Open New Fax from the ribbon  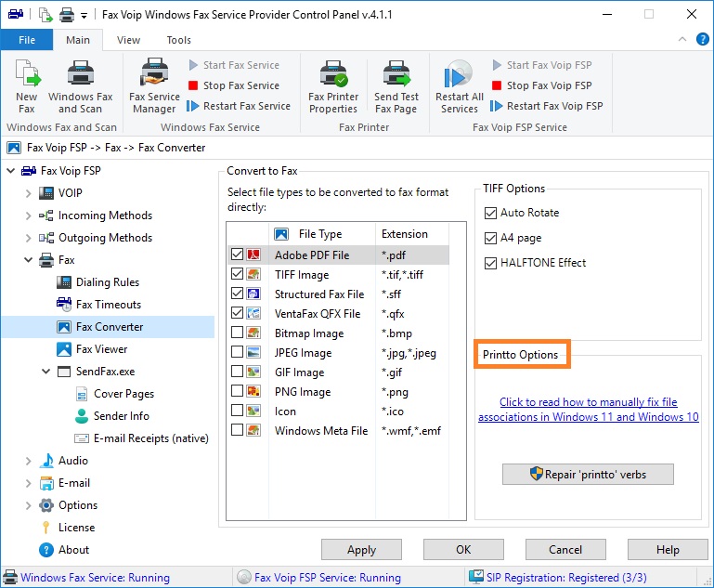coord(26,86)
